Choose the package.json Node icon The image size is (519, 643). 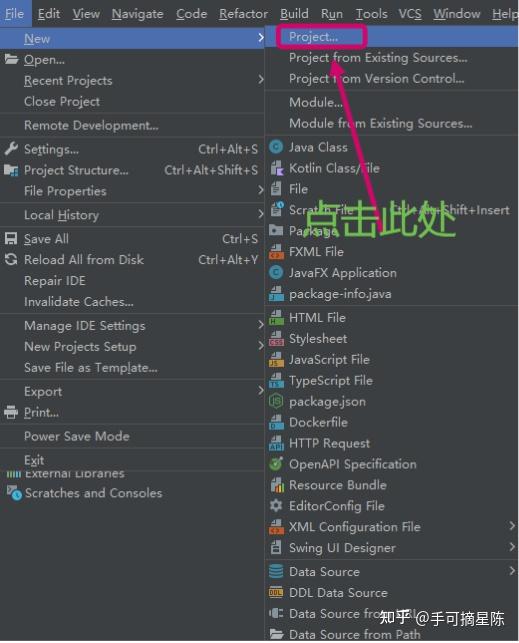pyautogui.click(x=276, y=401)
